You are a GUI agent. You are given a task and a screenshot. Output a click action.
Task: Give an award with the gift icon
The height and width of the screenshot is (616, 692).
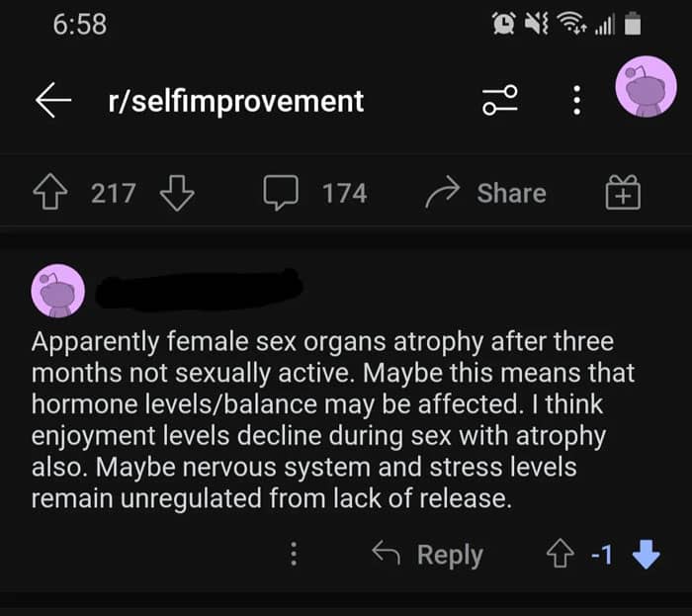(623, 194)
